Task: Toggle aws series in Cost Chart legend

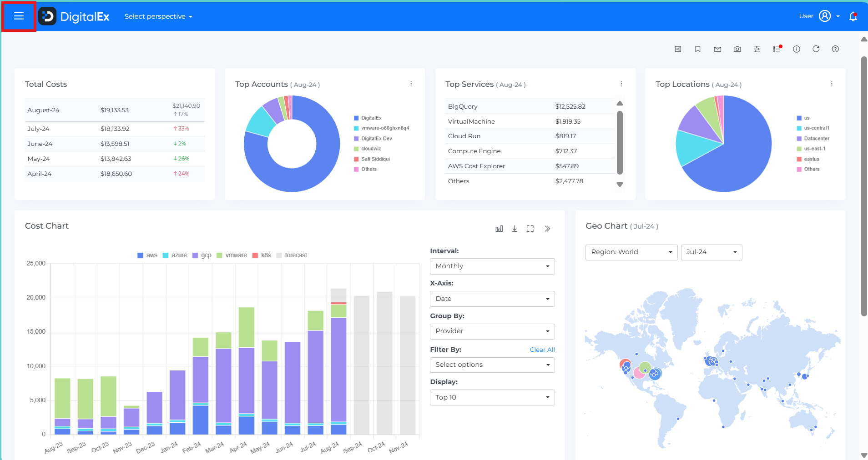Action: tap(147, 255)
